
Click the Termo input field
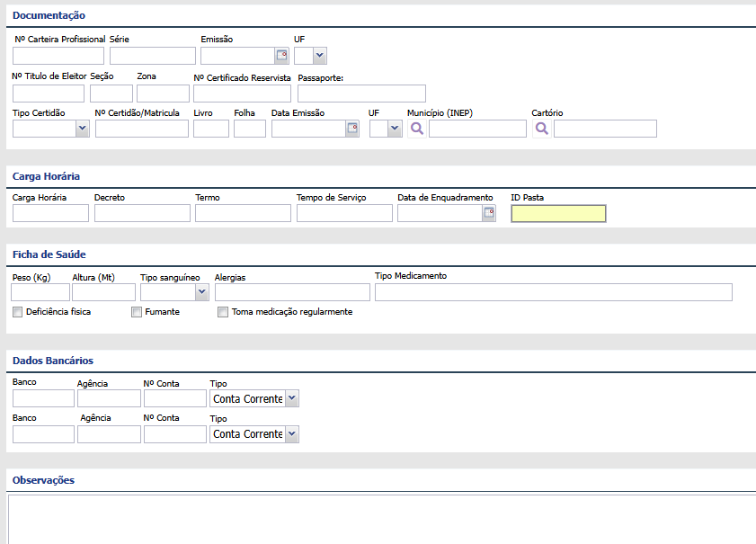[x=243, y=213]
